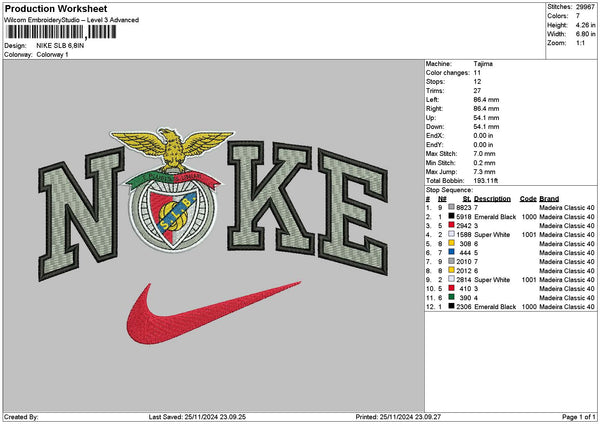Click the Total Bobbin value 193.11ft
600x424 pixels.
click(x=486, y=181)
